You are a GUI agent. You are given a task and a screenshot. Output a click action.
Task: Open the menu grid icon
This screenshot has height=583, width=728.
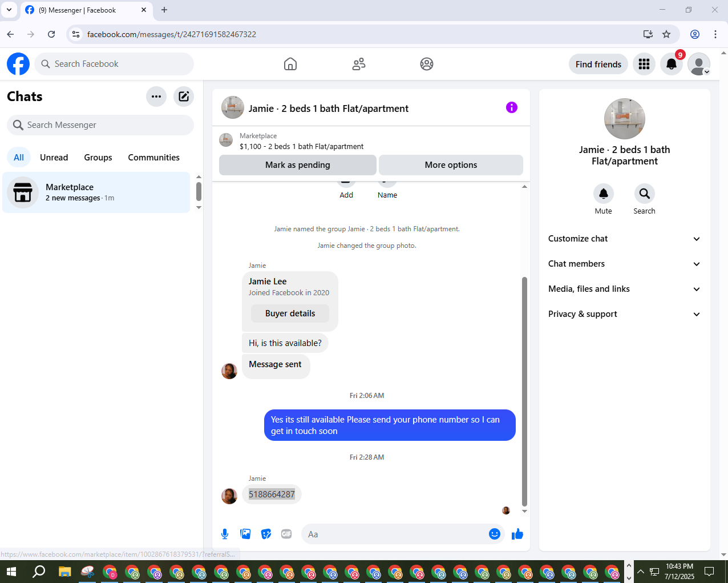(644, 64)
